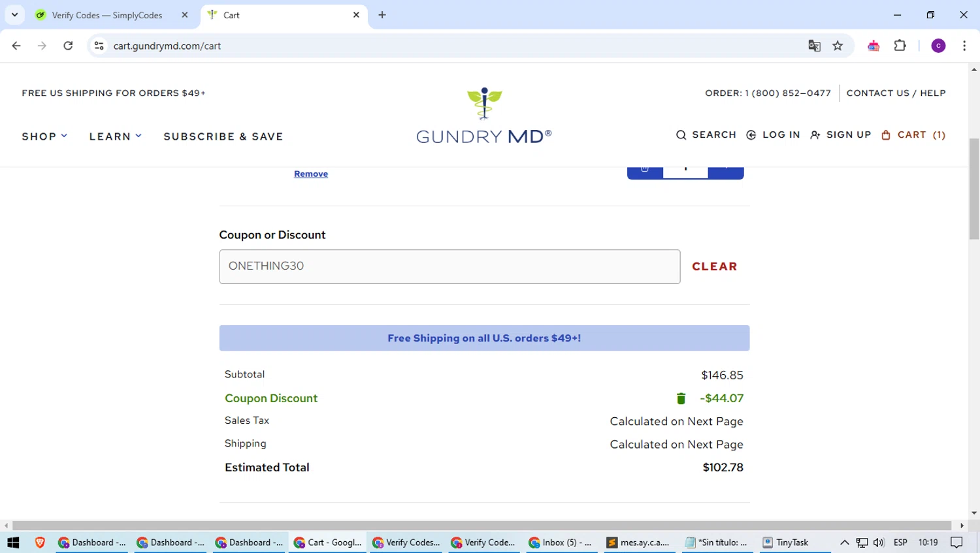Click FREE US SHIPPING header text
Screen dimensions: 980x553
click(114, 93)
